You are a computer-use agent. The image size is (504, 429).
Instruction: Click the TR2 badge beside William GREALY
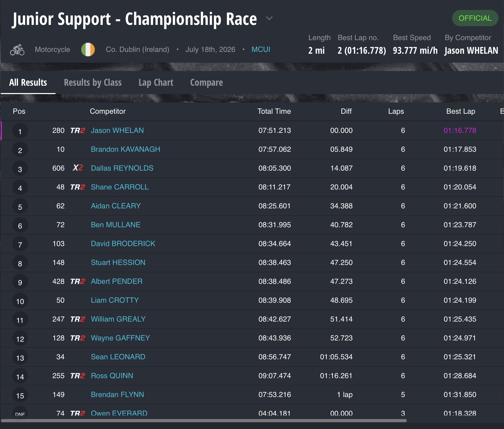pos(78,319)
